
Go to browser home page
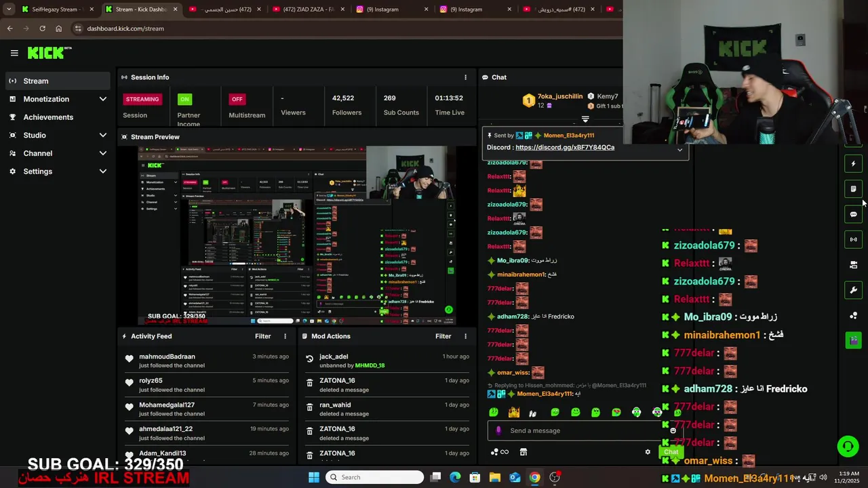58,28
